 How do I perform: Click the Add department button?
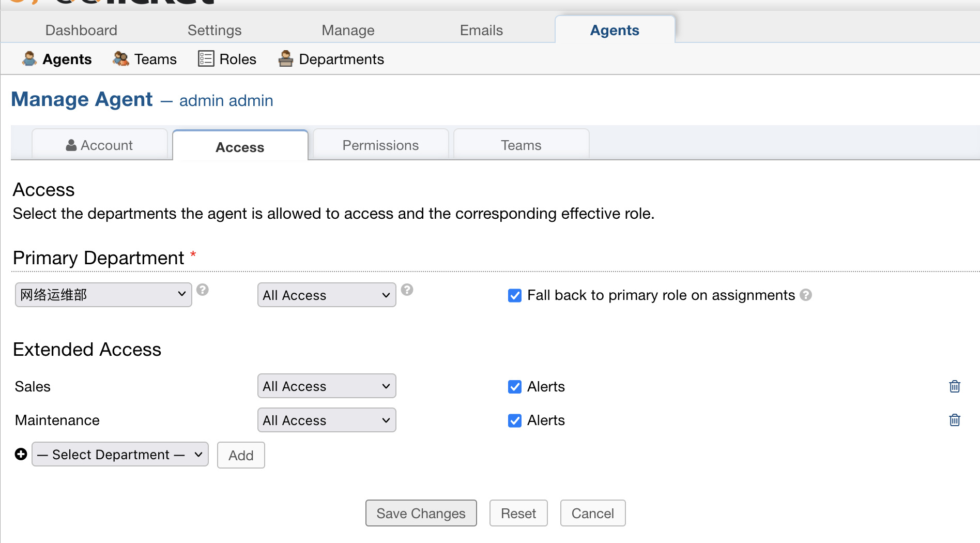click(241, 455)
